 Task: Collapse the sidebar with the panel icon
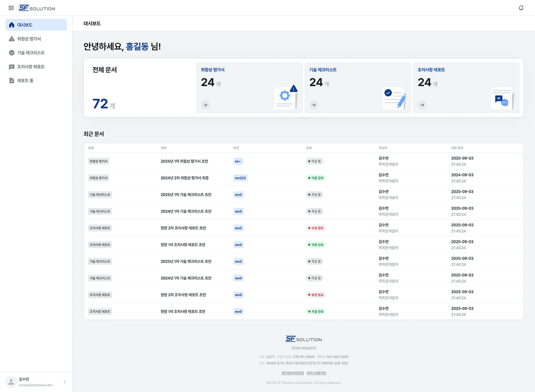pyautogui.click(x=11, y=8)
